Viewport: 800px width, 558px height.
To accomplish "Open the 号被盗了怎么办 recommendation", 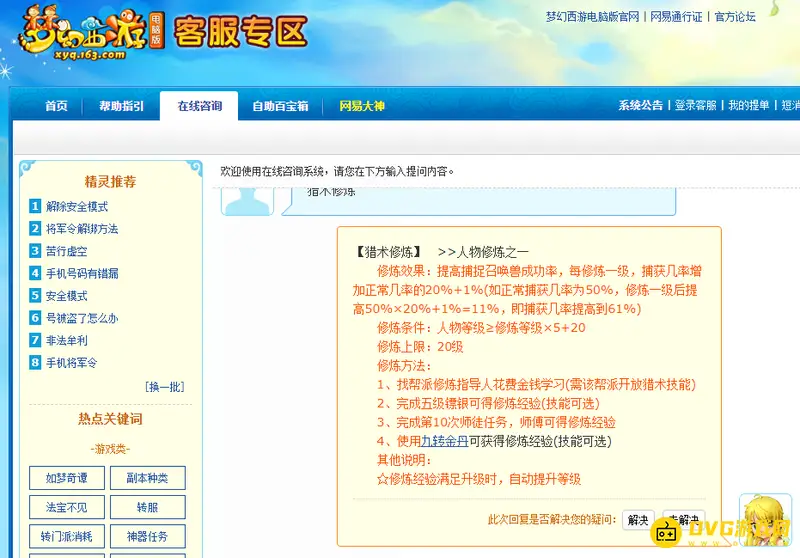I will click(x=82, y=318).
